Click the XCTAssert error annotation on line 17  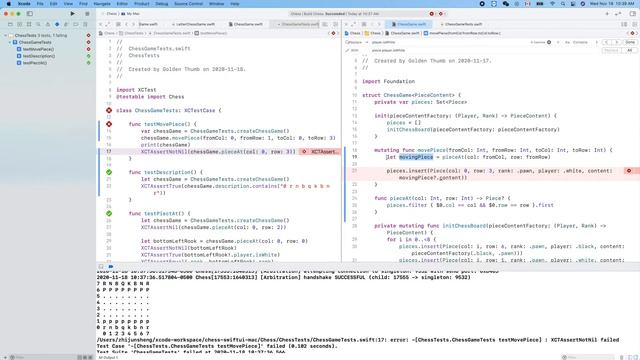[x=320, y=151]
